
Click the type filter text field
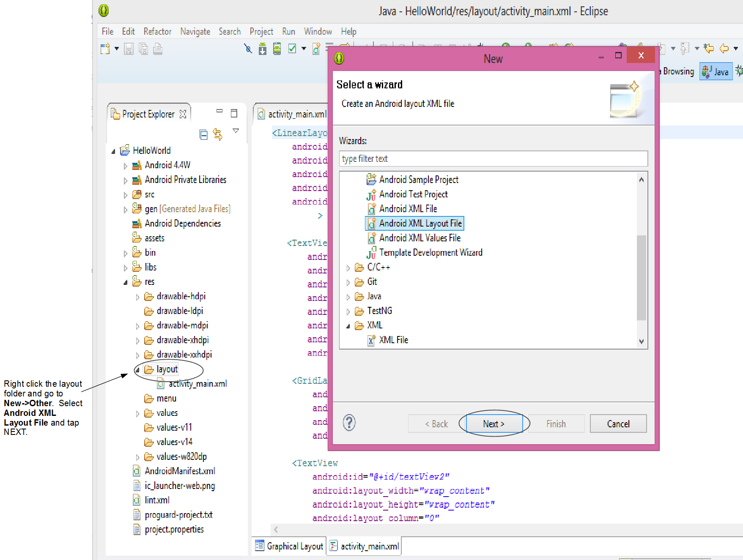493,159
